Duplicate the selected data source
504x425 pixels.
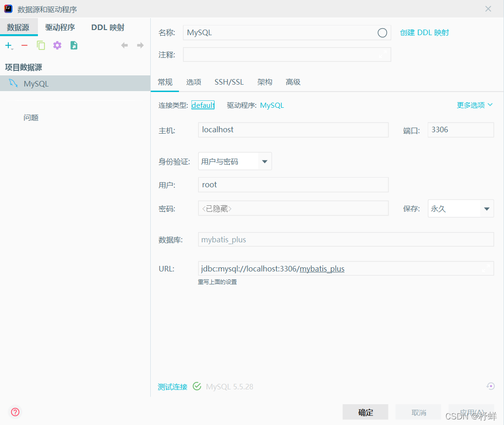coord(41,45)
